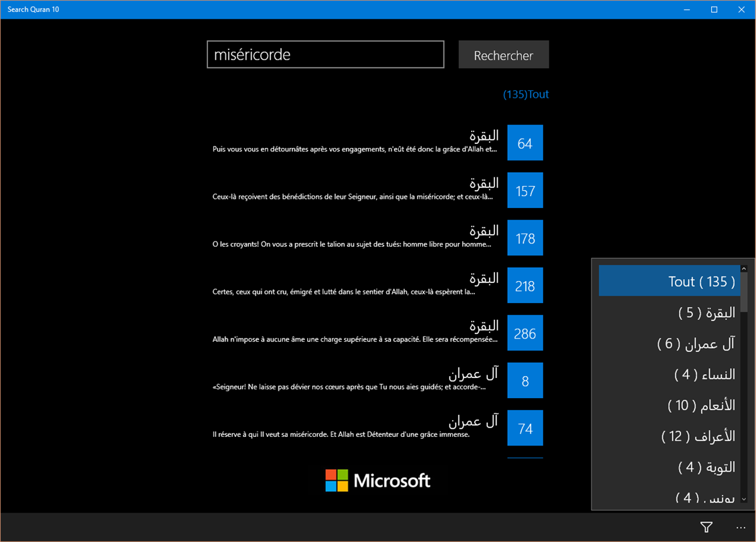The image size is (756, 542).
Task: Select الأعراف ( 12 ) filter entry
Action: [669, 436]
